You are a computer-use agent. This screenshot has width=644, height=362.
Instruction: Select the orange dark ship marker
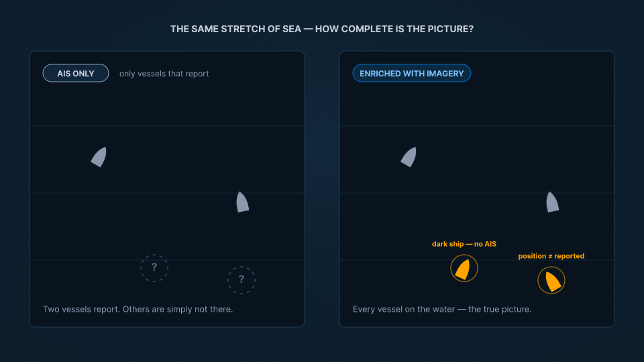[464, 269]
